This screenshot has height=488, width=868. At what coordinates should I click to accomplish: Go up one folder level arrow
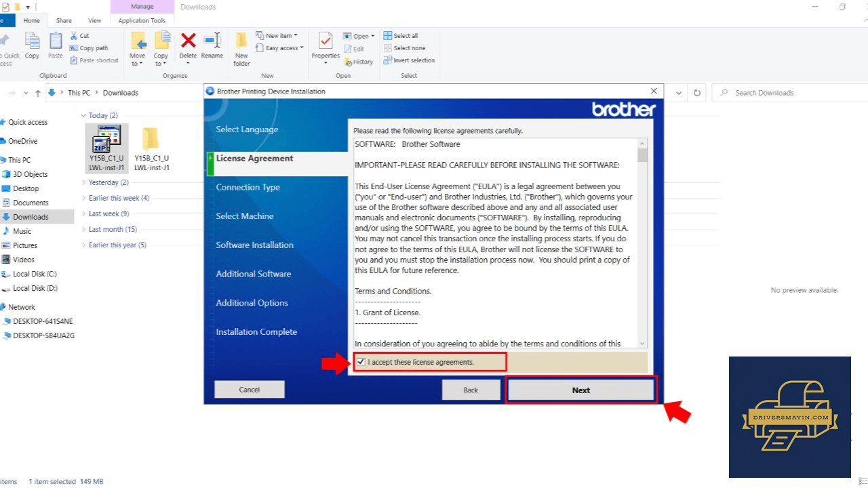point(38,93)
